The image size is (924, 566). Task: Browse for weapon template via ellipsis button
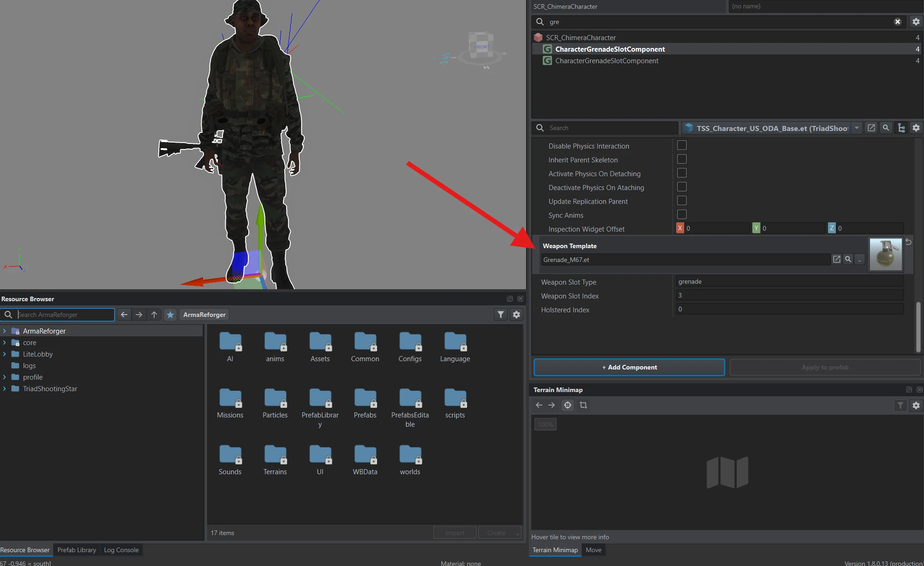[x=859, y=259]
